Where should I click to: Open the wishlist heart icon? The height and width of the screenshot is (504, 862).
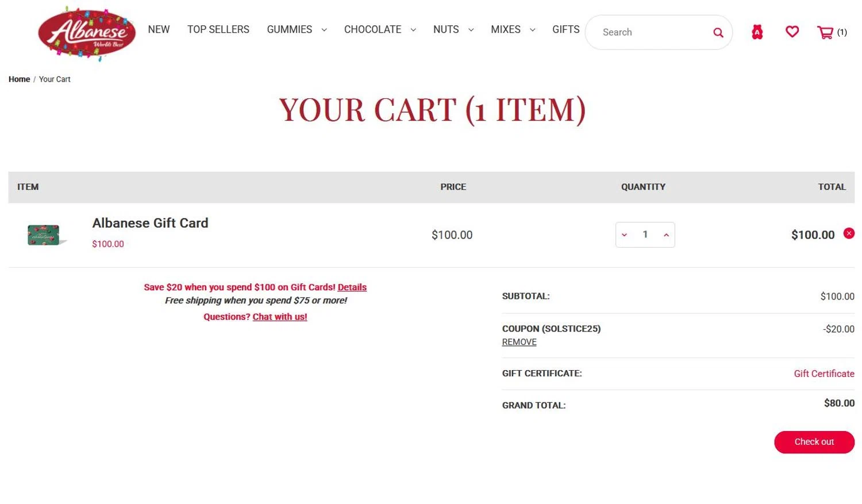tap(792, 32)
